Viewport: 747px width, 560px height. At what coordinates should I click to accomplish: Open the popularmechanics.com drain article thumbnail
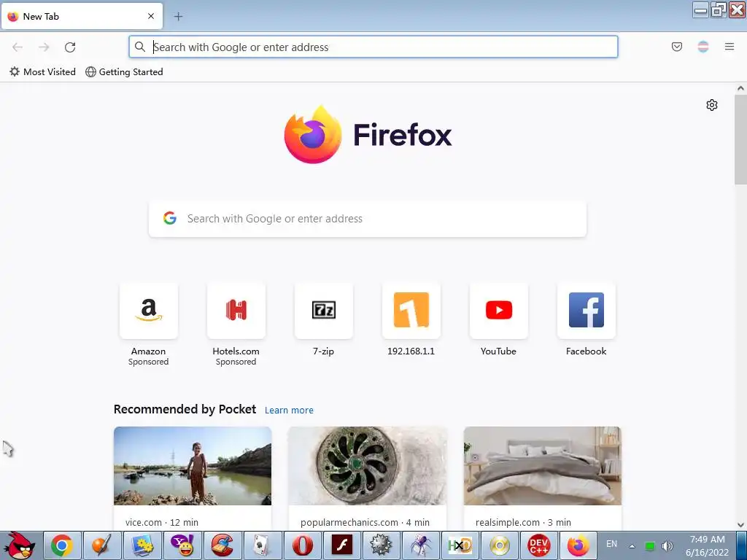(368, 466)
